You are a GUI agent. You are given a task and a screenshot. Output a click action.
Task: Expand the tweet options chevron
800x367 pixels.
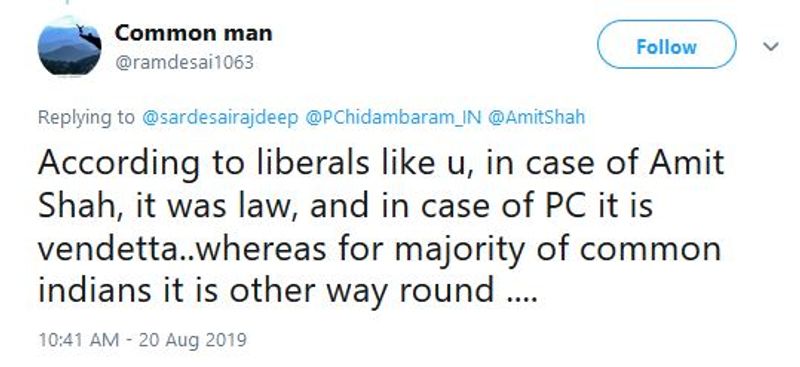771,46
